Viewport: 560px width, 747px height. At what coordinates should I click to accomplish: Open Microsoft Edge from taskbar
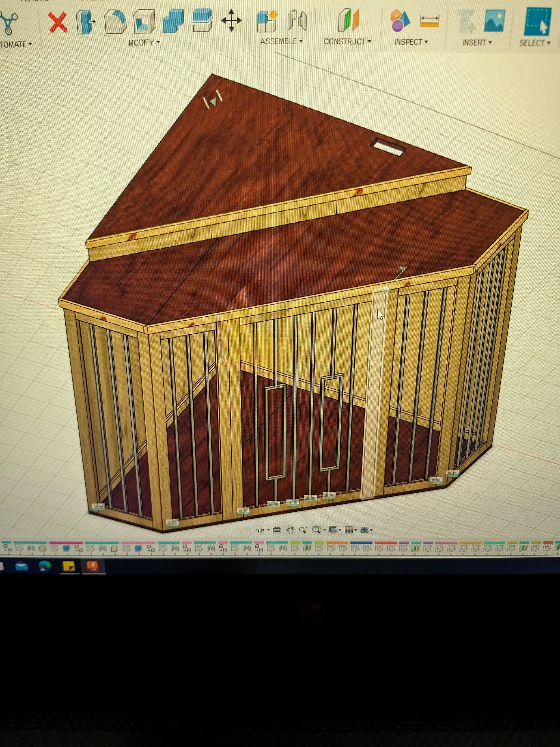pos(45,566)
